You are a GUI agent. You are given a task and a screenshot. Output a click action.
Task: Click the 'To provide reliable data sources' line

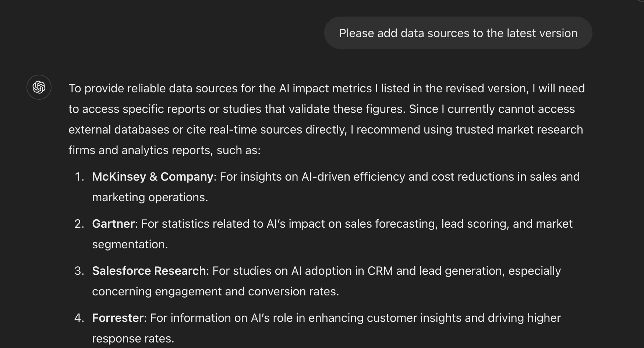327,89
